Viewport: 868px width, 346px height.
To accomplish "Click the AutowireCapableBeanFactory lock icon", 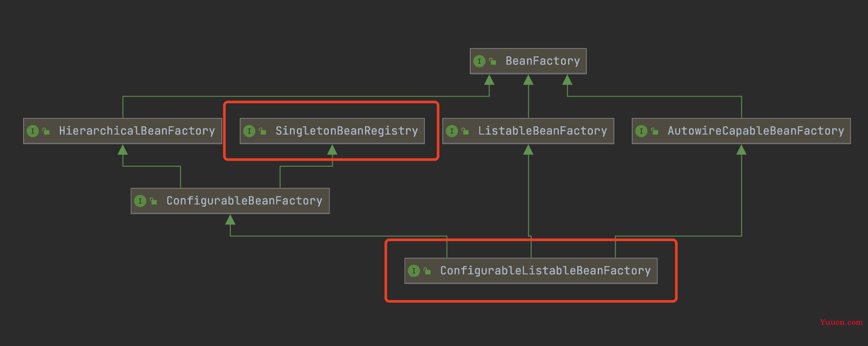I will (x=654, y=131).
